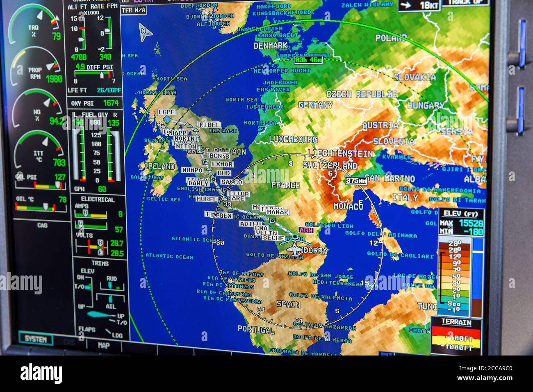Screen dimensions: 533x392
Task: Select the NITON waypoint label
Action: (186, 146)
